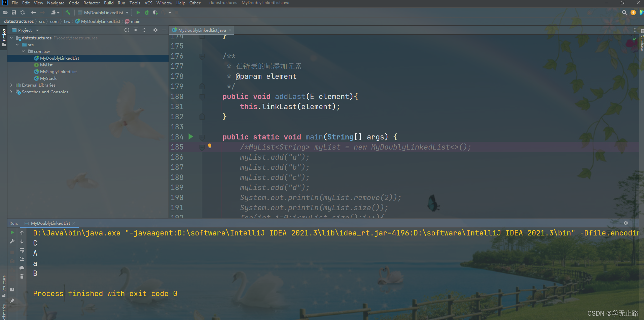Toggle Soft-Wrap in Run console
The width and height of the screenshot is (644, 320).
coord(22,250)
